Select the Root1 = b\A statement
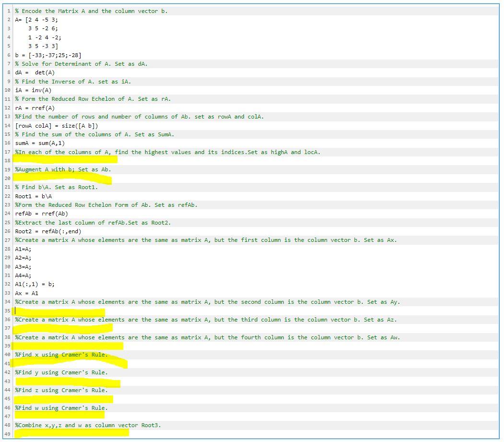The width and height of the screenshot is (504, 442). click(x=34, y=196)
